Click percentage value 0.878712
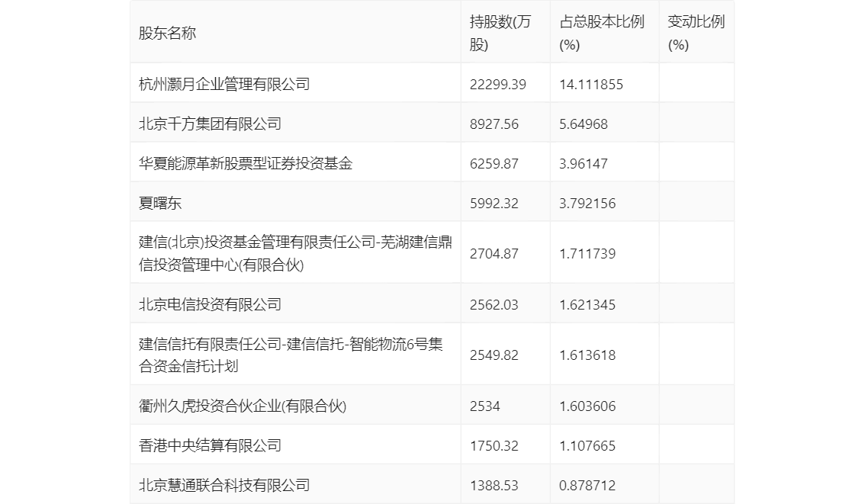 [587, 486]
